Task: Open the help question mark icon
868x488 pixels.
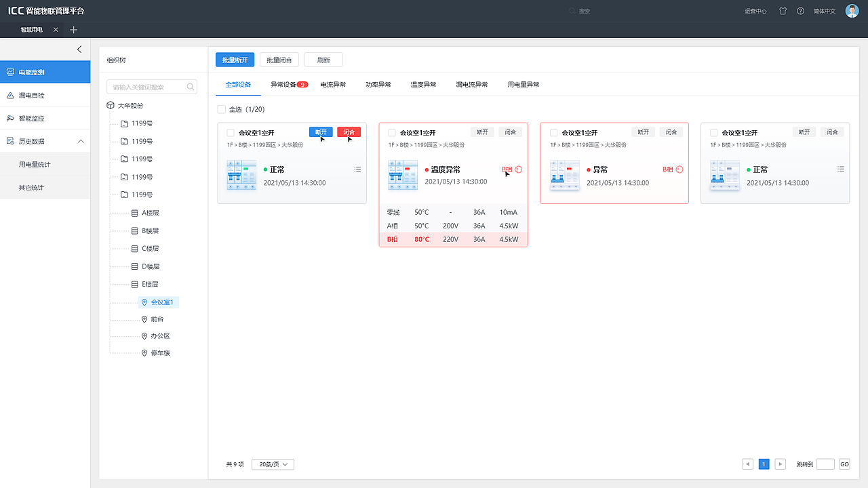Action: [800, 11]
